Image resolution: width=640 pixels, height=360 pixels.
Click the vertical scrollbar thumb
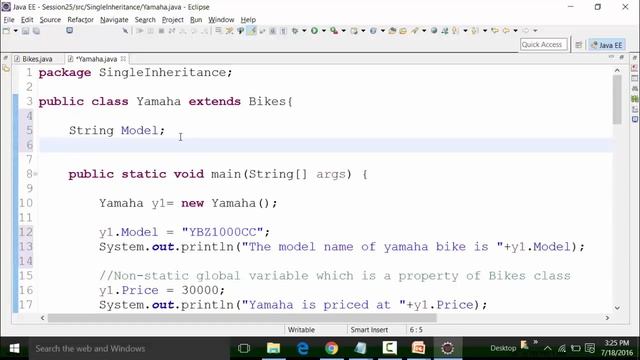click(617, 100)
